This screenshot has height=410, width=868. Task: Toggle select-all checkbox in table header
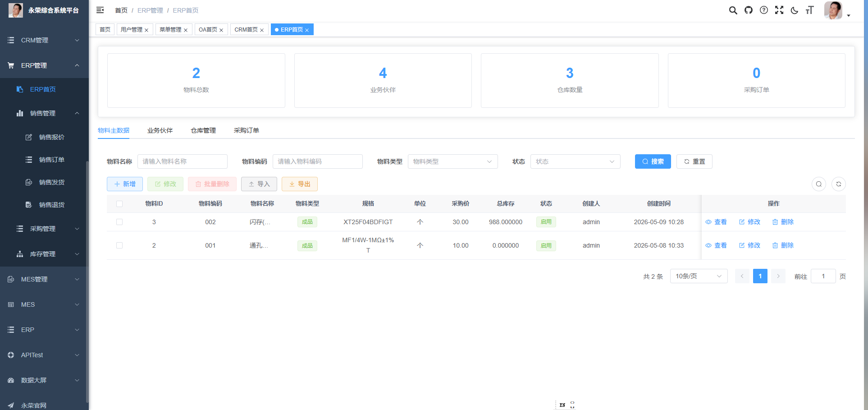coord(119,204)
